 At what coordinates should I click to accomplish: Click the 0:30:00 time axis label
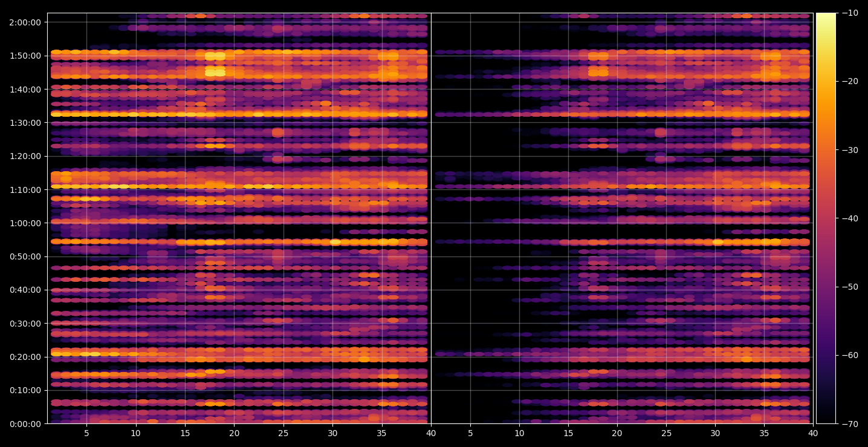[24, 323]
